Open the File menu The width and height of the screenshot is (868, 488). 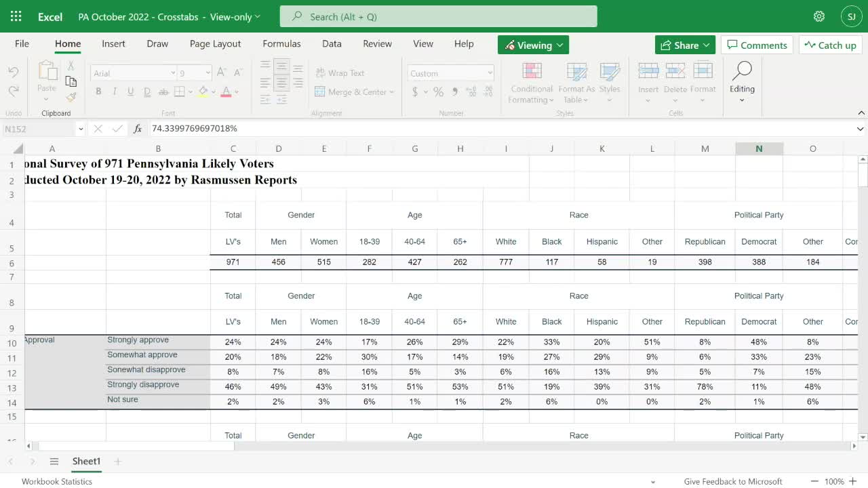coord(22,43)
